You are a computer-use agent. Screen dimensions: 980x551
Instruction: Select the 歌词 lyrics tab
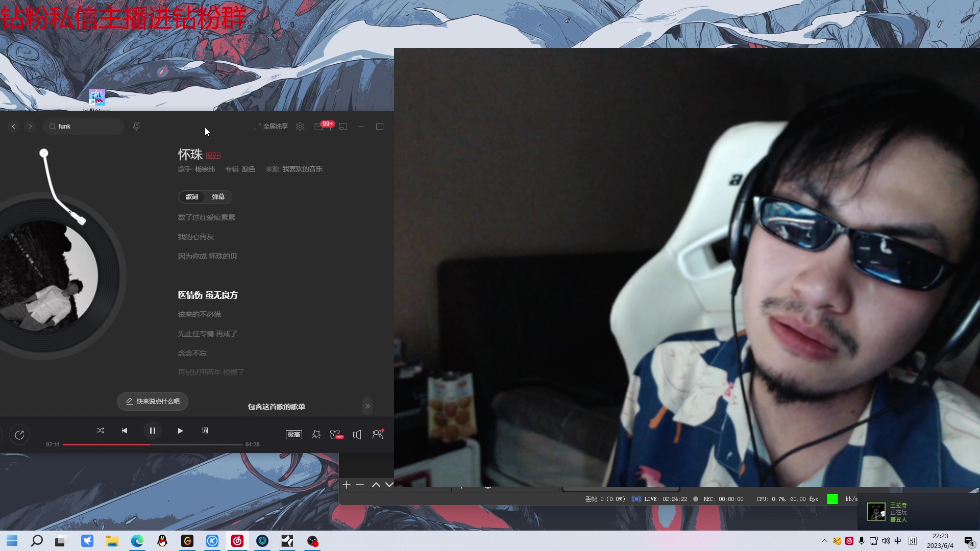pos(192,197)
